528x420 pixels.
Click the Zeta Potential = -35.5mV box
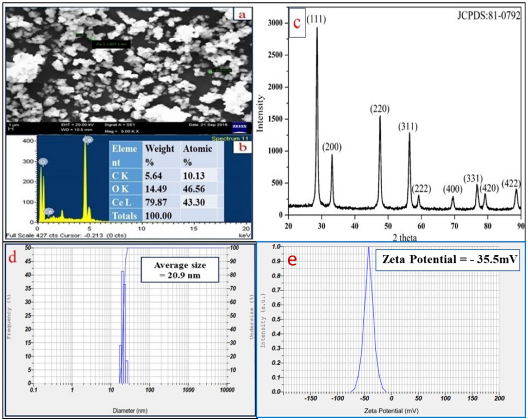pyautogui.click(x=448, y=260)
